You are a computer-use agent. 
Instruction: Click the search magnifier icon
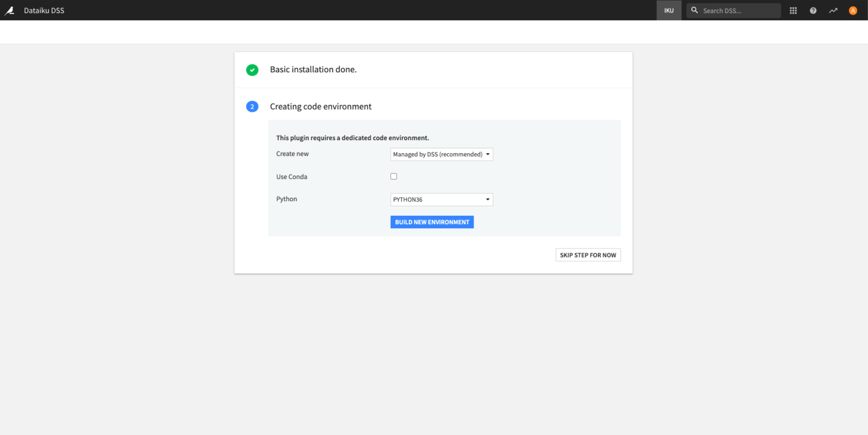tap(695, 10)
